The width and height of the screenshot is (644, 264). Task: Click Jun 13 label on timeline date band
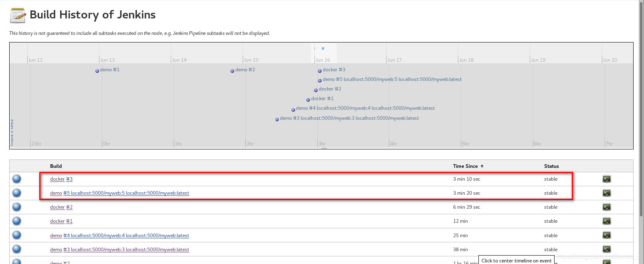pyautogui.click(x=107, y=60)
